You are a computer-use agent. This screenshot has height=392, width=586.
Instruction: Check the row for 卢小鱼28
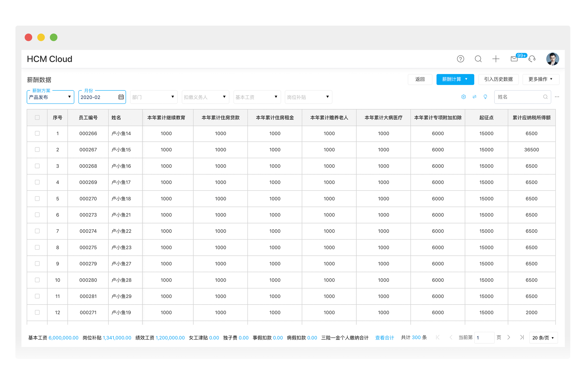(x=37, y=280)
